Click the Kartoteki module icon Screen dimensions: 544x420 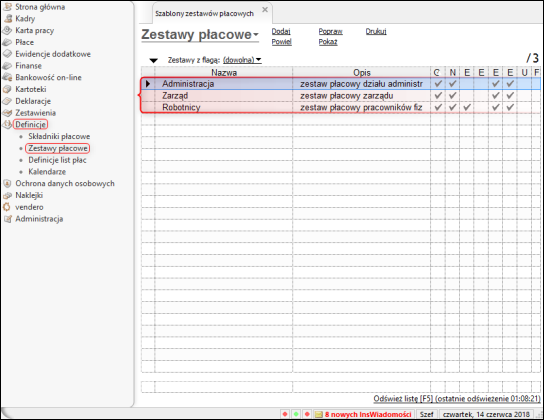coord(7,89)
